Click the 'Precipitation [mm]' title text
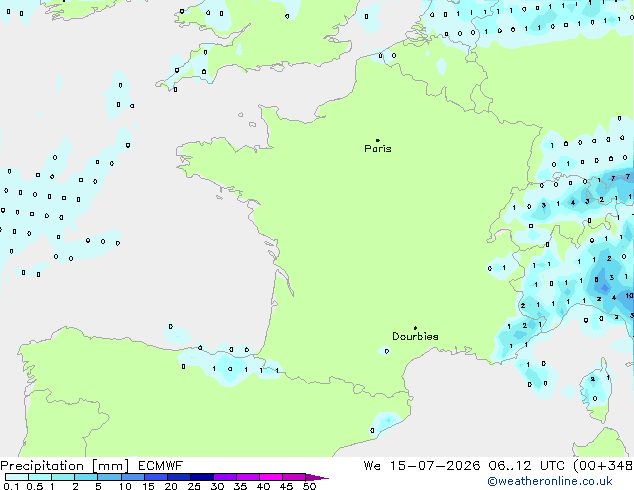This screenshot has height=490, width=634. click(x=65, y=466)
